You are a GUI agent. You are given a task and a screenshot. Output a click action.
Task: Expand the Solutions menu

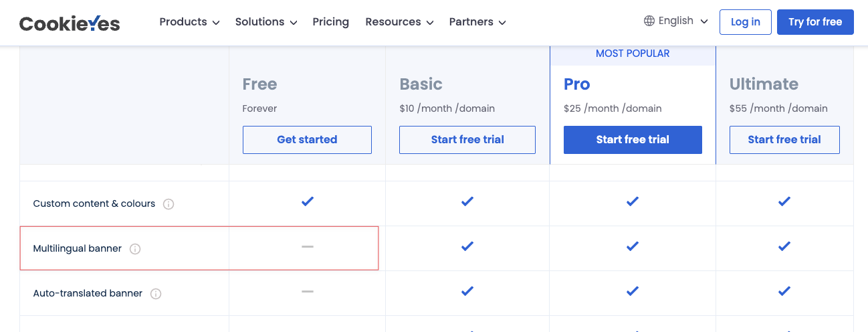point(266,22)
